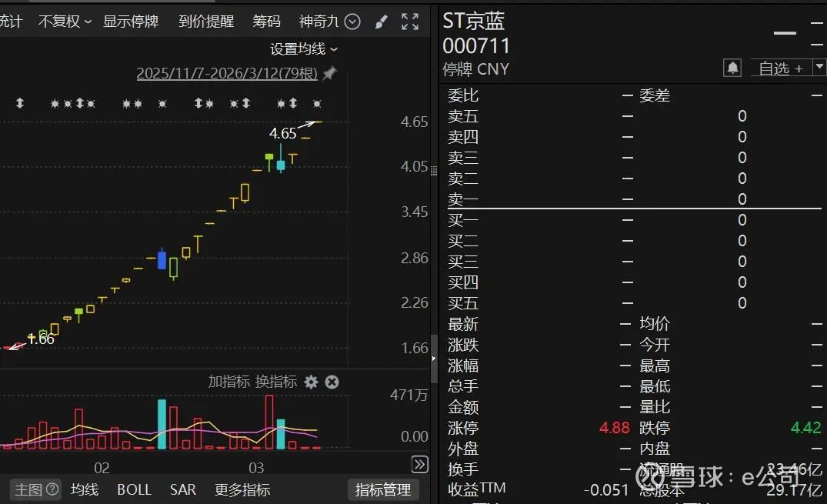827x504 pixels.
Task: Close the volume indicator panel
Action: (332, 382)
